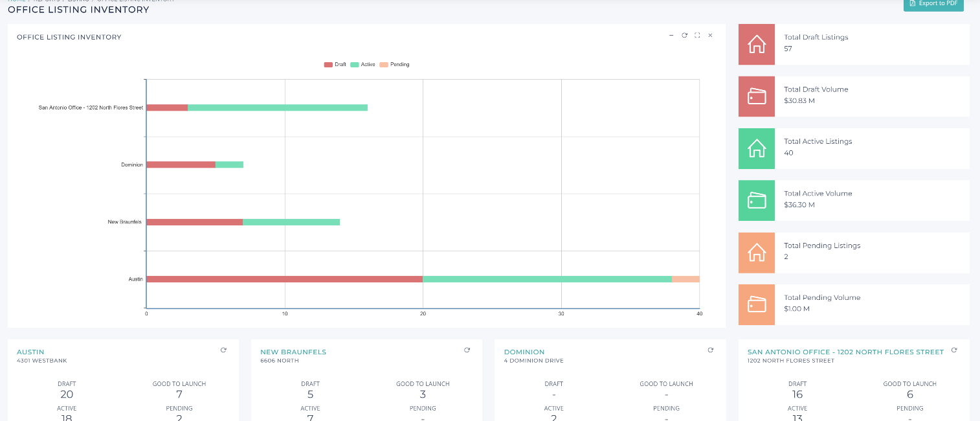
Task: Toggle the Pending series in chart legend
Action: tap(394, 65)
